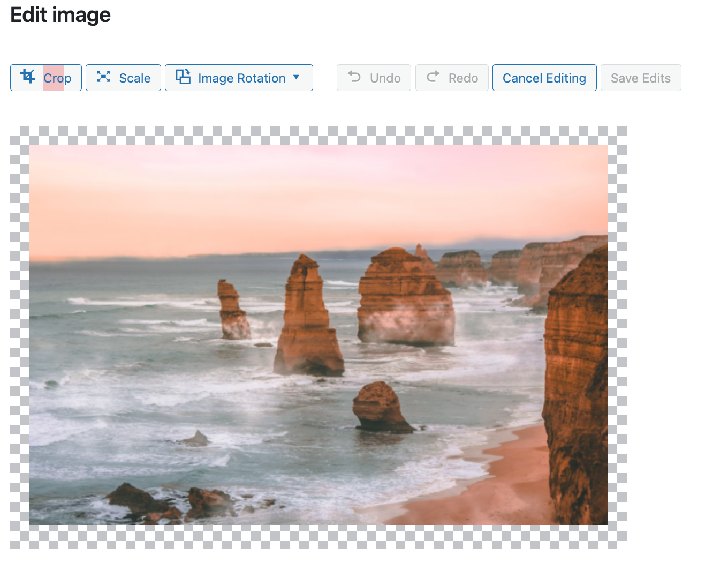Click the Redo arrow icon
728x585 pixels.
pyautogui.click(x=433, y=77)
